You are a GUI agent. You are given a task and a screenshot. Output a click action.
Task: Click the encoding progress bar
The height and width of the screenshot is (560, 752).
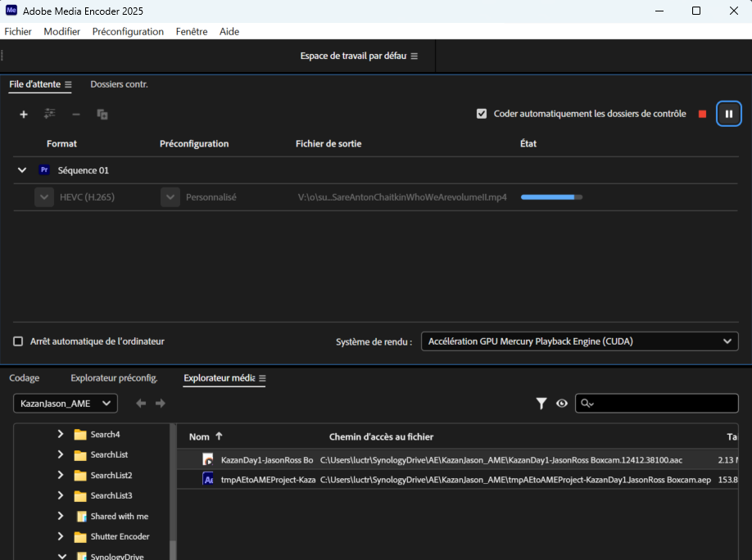(x=551, y=197)
